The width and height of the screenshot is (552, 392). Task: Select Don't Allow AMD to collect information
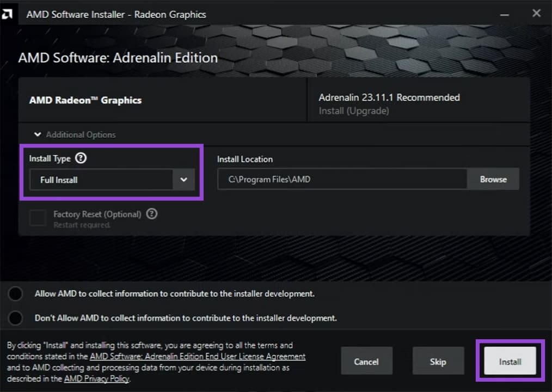(15, 318)
